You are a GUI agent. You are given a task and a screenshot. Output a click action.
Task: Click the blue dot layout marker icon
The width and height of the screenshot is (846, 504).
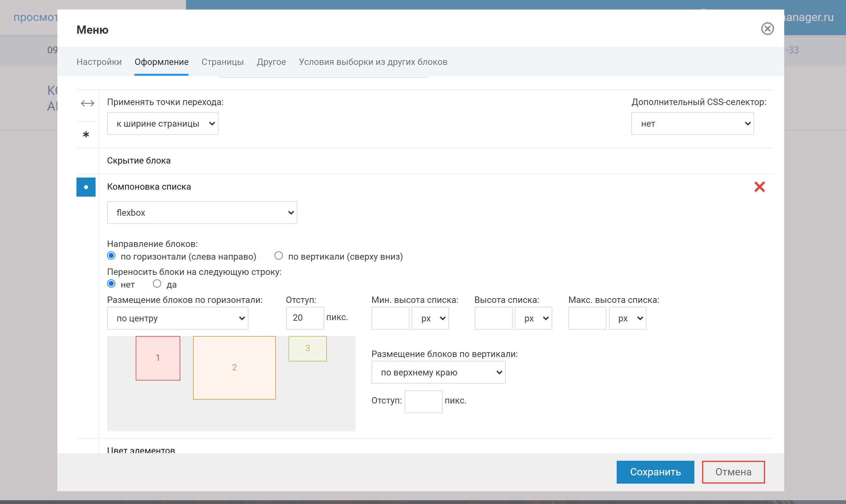86,187
